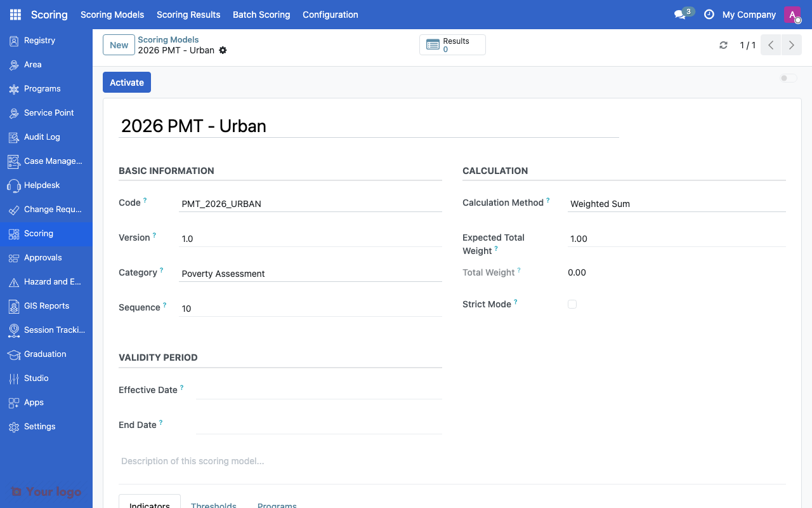Open the Results stat button

(452, 45)
